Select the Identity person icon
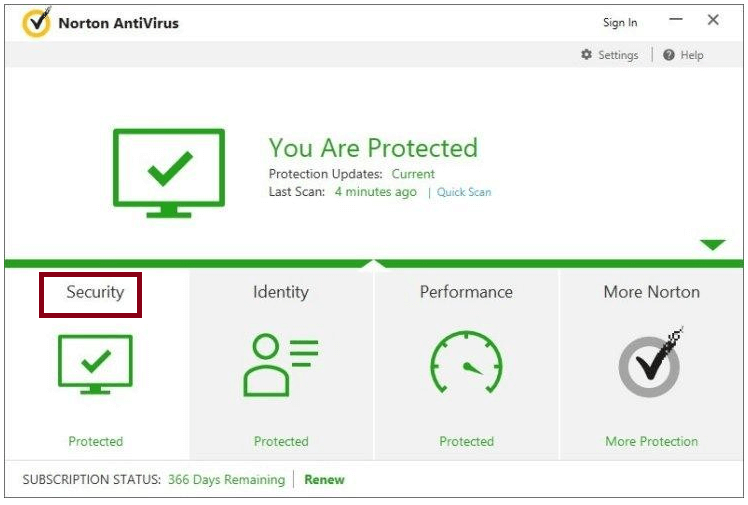This screenshot has height=505, width=748. [x=280, y=365]
